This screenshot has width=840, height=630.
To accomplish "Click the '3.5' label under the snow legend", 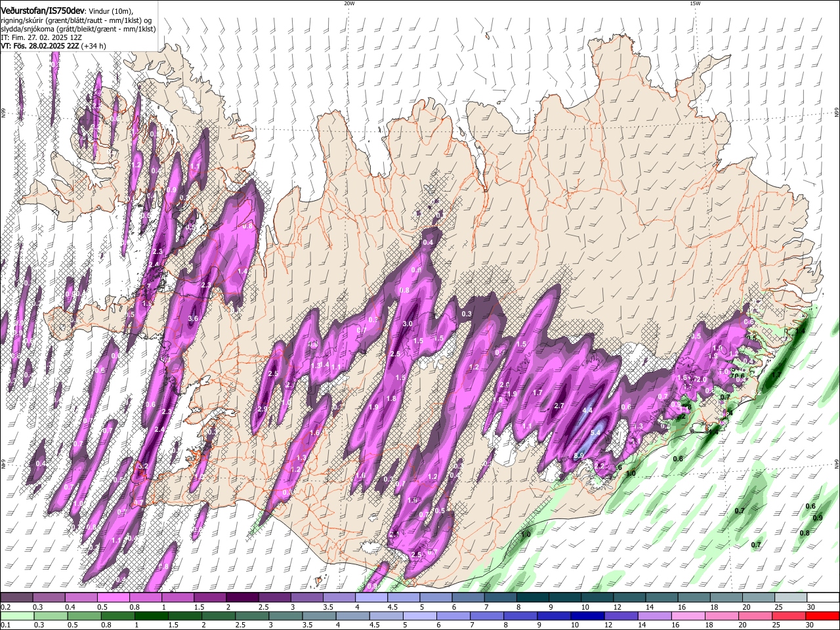I will [x=327, y=607].
